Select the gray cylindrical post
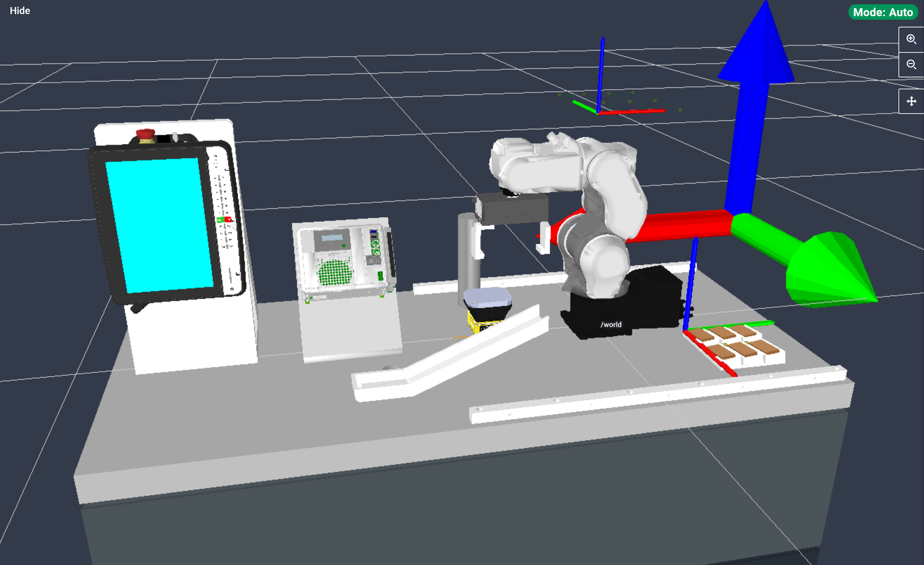The image size is (924, 565). tap(467, 255)
